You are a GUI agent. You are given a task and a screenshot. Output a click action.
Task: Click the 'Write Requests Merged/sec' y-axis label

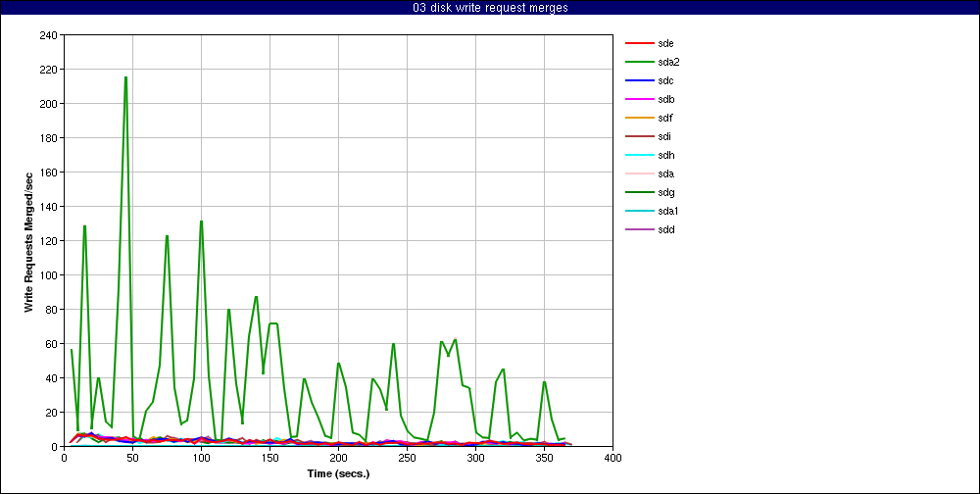[x=28, y=241]
